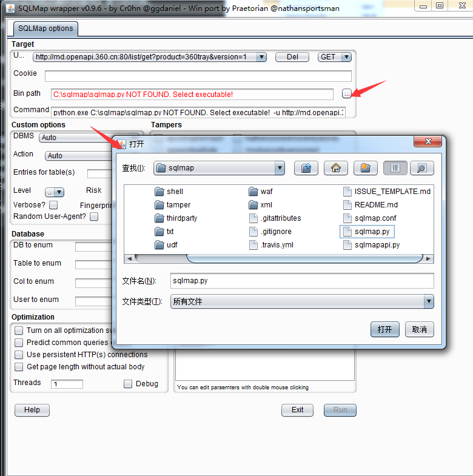
Task: Click the file list horizontal scrollbar
Action: point(303,258)
